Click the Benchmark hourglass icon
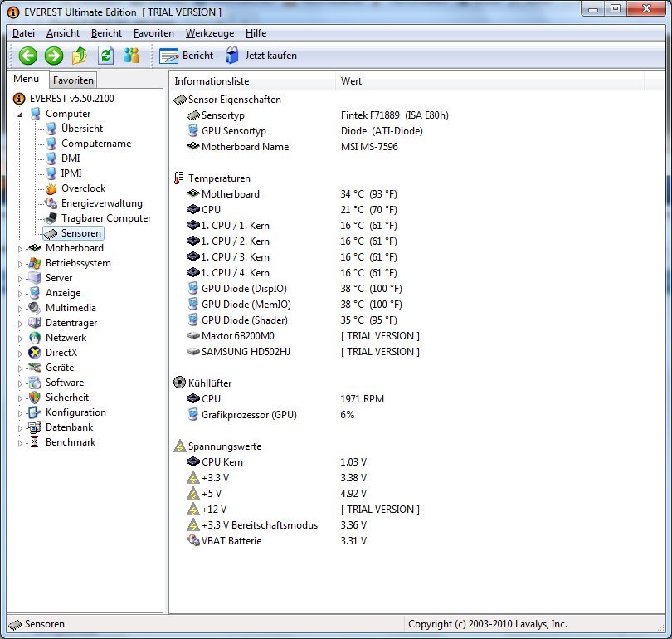 [x=35, y=441]
